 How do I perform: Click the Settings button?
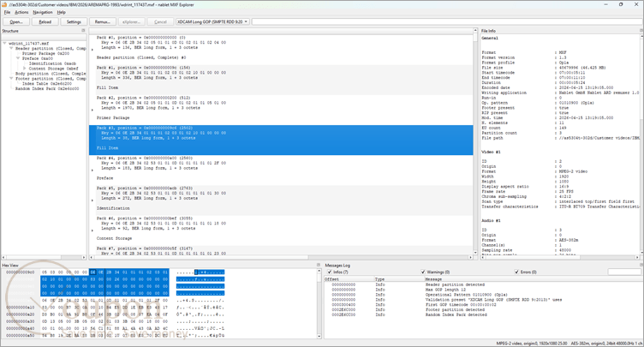(x=74, y=21)
